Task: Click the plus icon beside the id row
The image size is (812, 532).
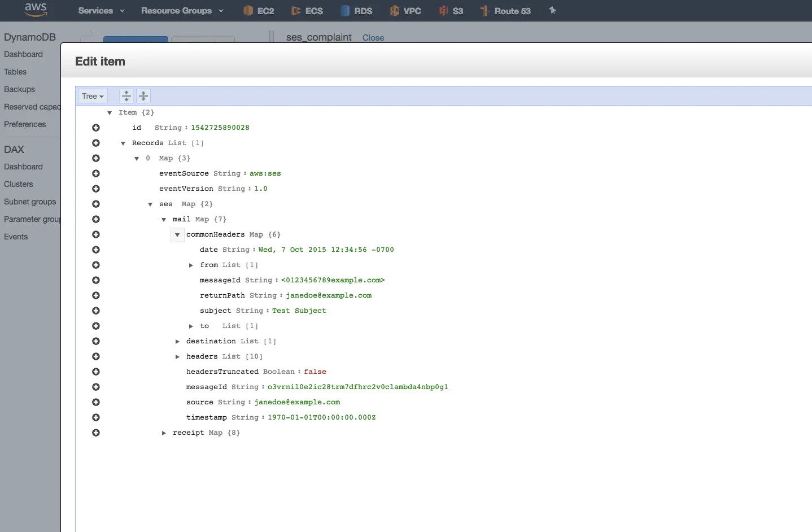Action: point(96,128)
